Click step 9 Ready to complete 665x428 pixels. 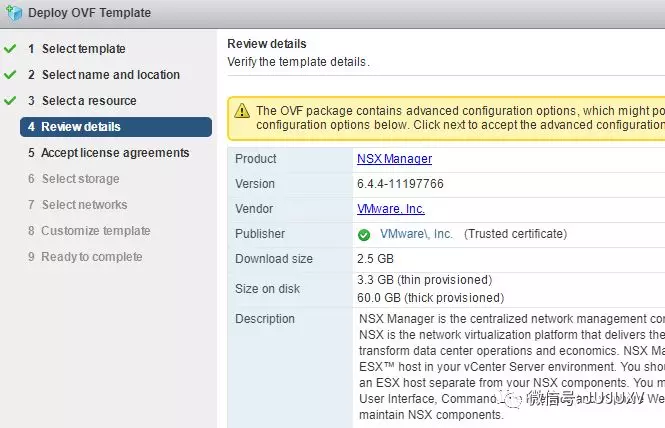click(91, 257)
